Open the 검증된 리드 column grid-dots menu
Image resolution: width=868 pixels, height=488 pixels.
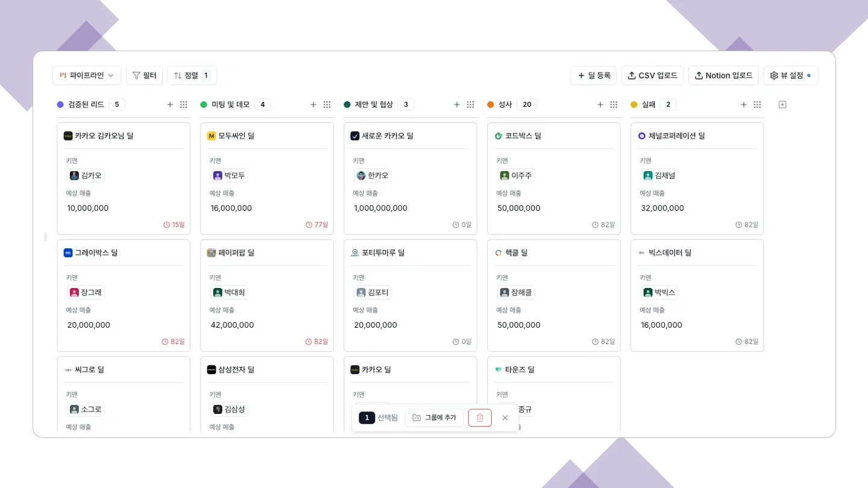pyautogui.click(x=184, y=104)
